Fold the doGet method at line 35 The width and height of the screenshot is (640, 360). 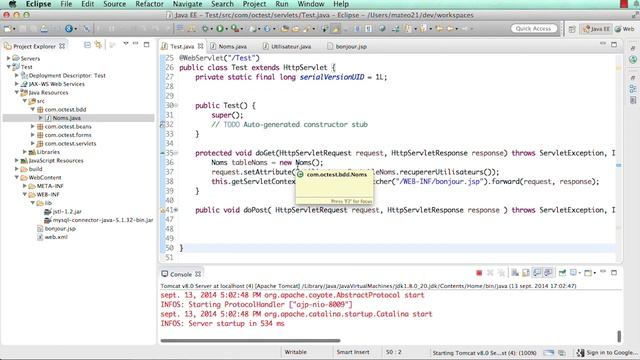[x=176, y=153]
